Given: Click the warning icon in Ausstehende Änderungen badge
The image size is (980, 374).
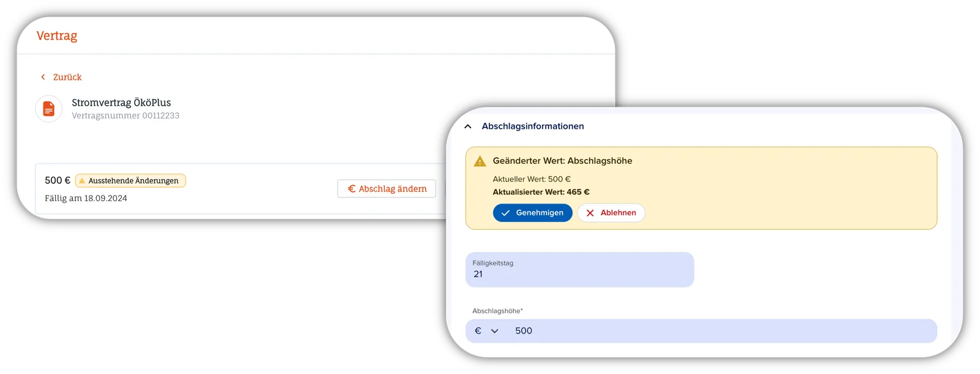Looking at the screenshot, I should point(82,181).
